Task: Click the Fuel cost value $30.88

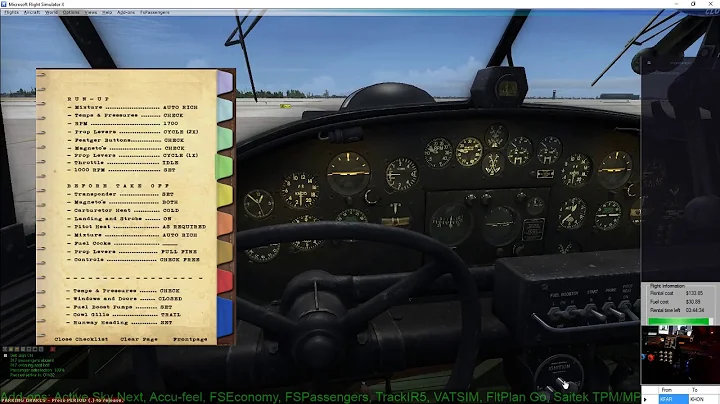Action: pyautogui.click(x=693, y=302)
